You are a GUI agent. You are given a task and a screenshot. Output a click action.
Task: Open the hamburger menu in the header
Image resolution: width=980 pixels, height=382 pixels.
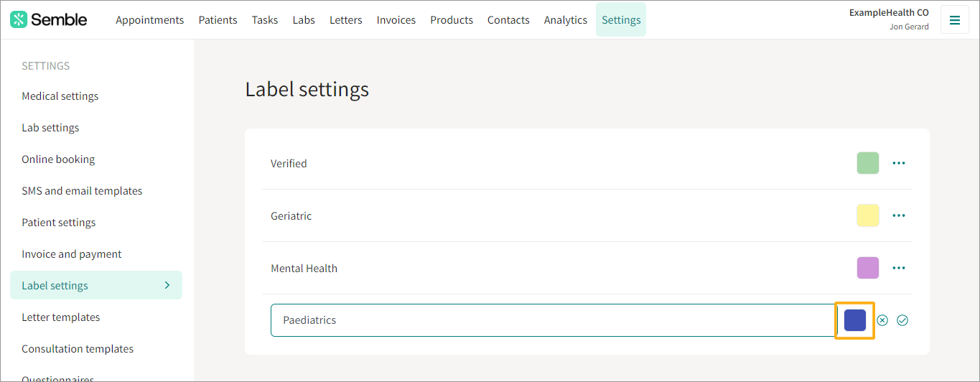tap(954, 20)
